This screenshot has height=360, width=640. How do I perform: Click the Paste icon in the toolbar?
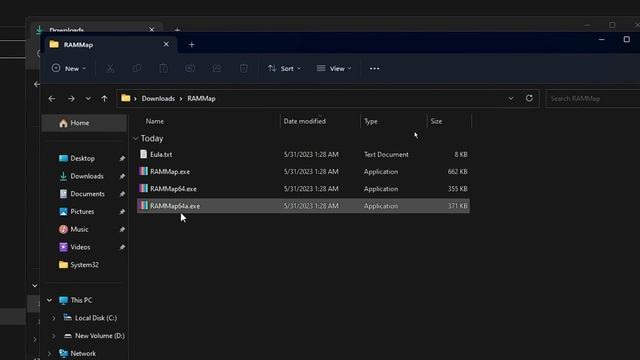(163, 69)
